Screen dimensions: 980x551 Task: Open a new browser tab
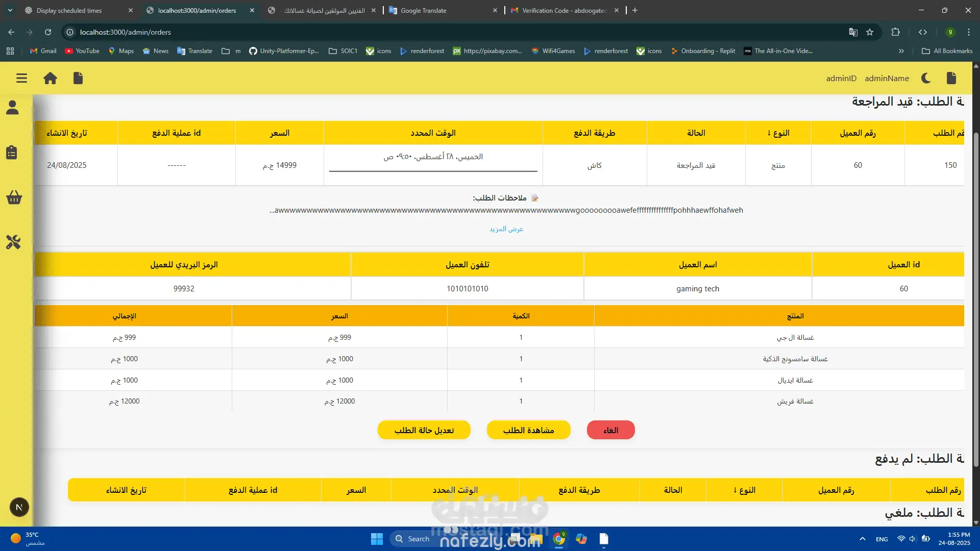click(635, 10)
